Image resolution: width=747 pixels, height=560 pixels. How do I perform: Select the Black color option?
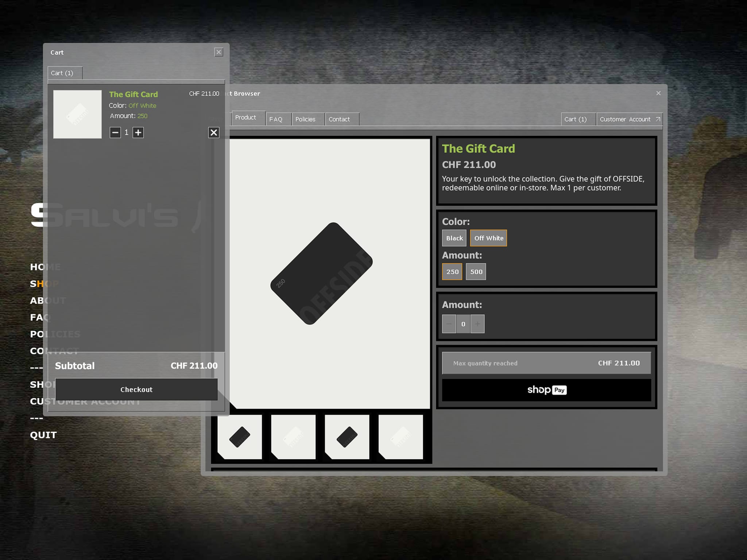pyautogui.click(x=454, y=238)
